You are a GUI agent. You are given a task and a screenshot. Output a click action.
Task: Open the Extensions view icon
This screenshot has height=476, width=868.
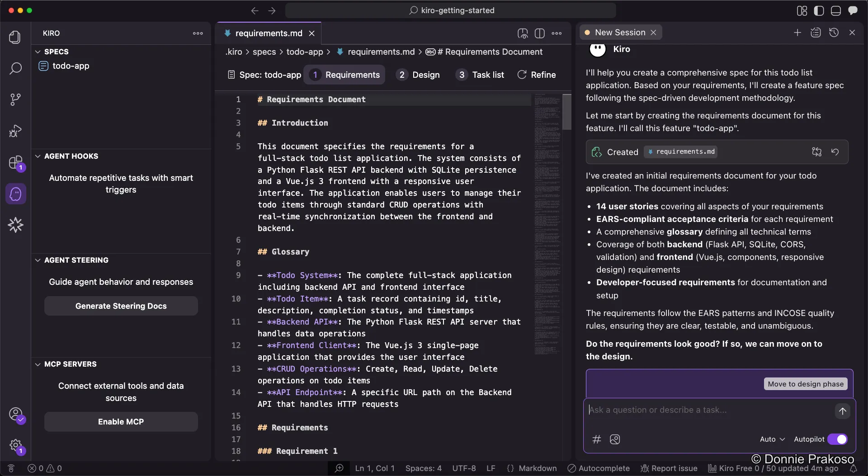[15, 162]
